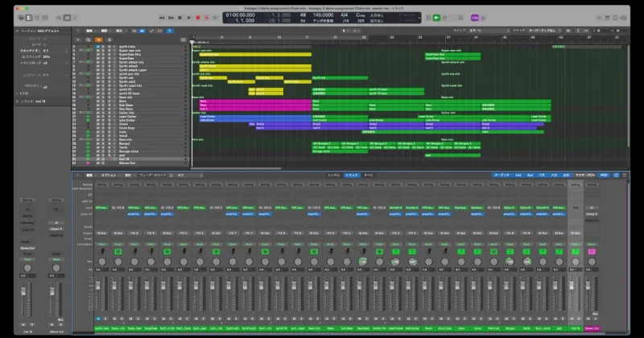Click the Duplicate Track button

[x=89, y=39]
